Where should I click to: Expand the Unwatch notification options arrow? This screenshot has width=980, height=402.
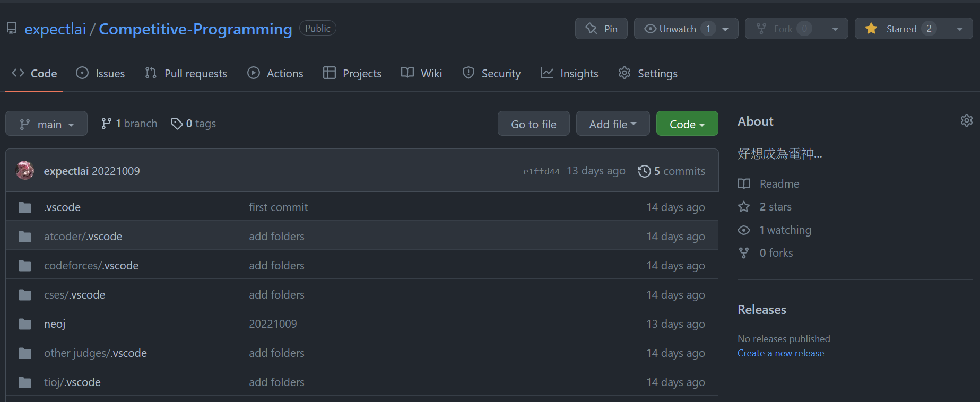click(726, 29)
